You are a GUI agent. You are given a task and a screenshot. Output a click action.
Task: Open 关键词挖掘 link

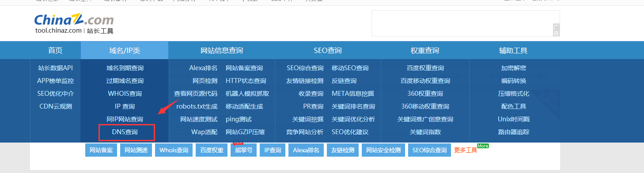308,119
